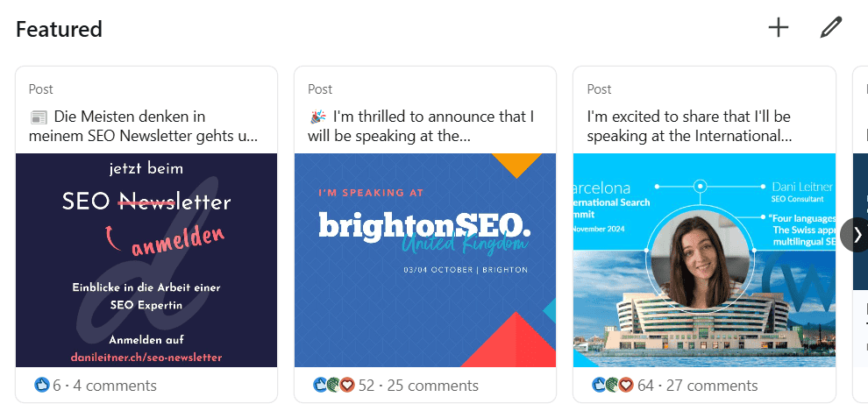868x418 pixels.
Task: Open the SEO Newsletter post image
Action: (146, 260)
